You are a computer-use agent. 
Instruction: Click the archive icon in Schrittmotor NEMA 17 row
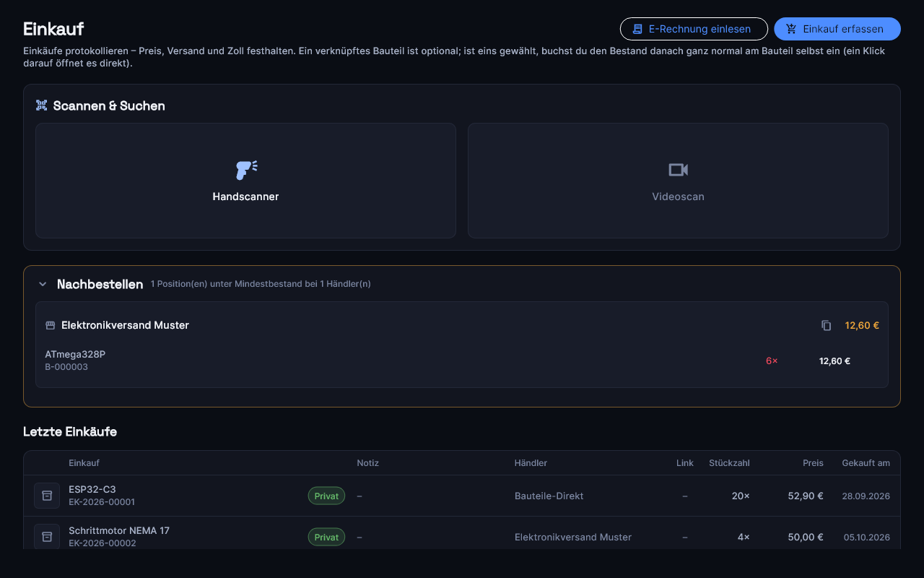pos(47,537)
